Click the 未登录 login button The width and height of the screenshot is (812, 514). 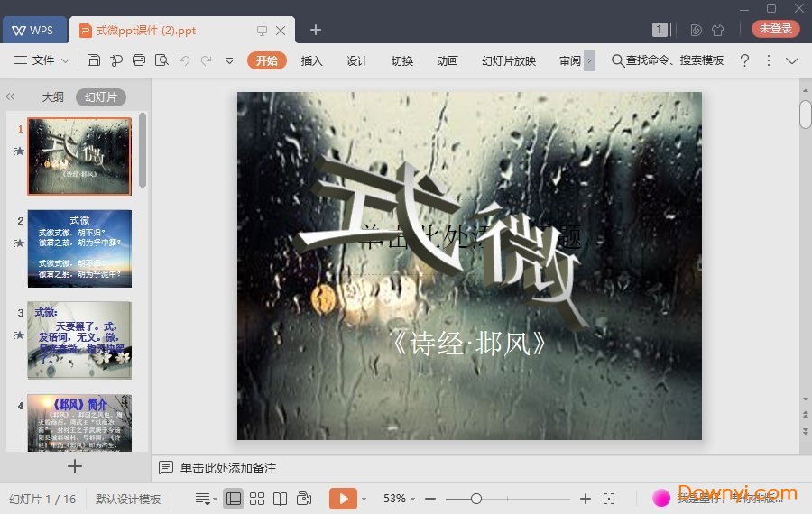pyautogui.click(x=775, y=29)
